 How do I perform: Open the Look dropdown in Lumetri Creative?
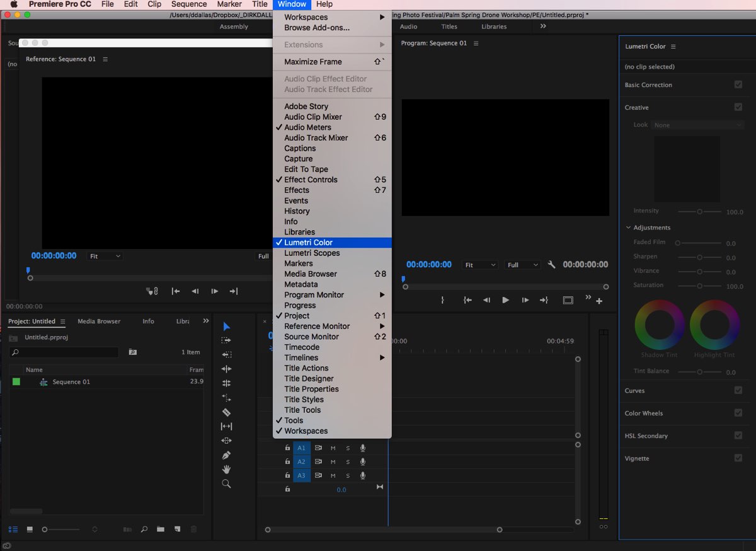click(698, 125)
